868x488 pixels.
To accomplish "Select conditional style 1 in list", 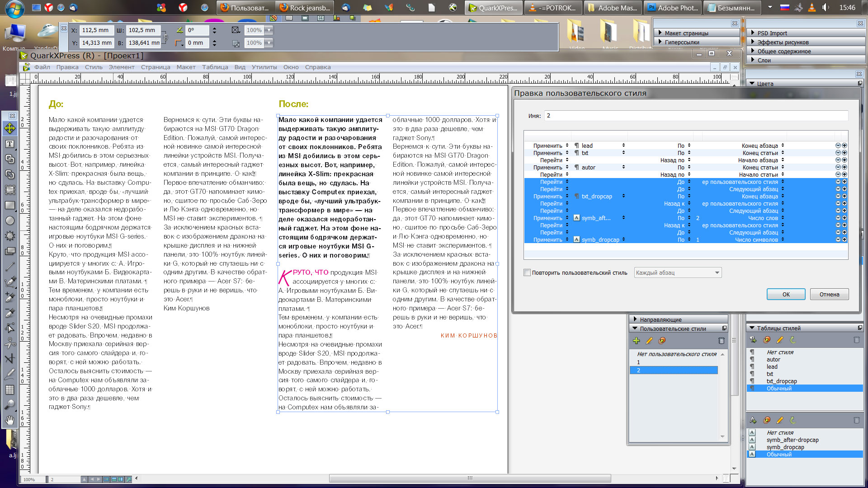I will point(674,362).
